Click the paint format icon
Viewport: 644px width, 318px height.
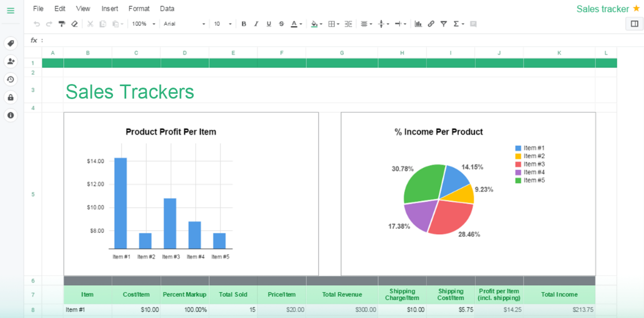61,24
